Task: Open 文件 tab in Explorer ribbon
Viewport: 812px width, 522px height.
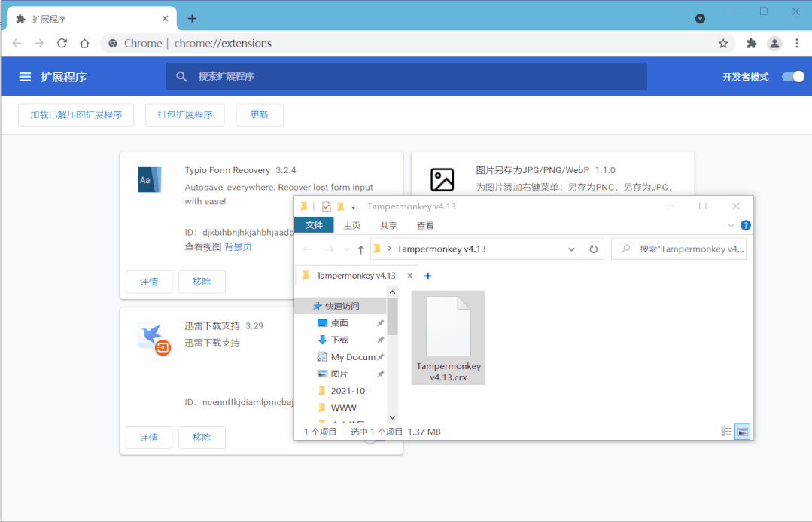Action: point(314,225)
